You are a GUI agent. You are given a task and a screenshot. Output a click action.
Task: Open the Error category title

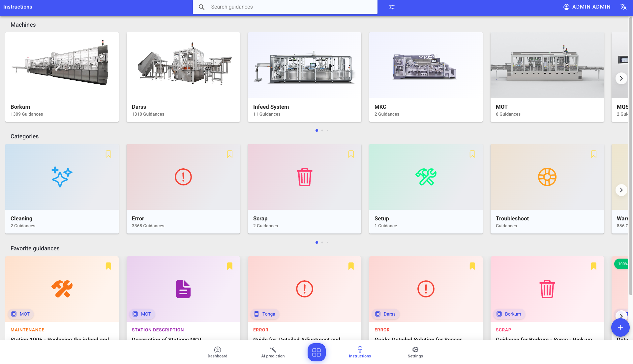coord(138,218)
